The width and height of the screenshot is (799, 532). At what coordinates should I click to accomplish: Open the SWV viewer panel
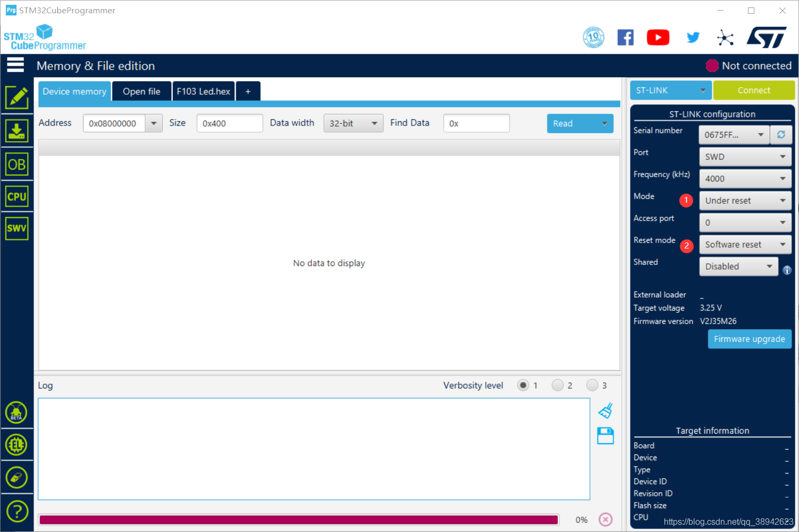[17, 229]
